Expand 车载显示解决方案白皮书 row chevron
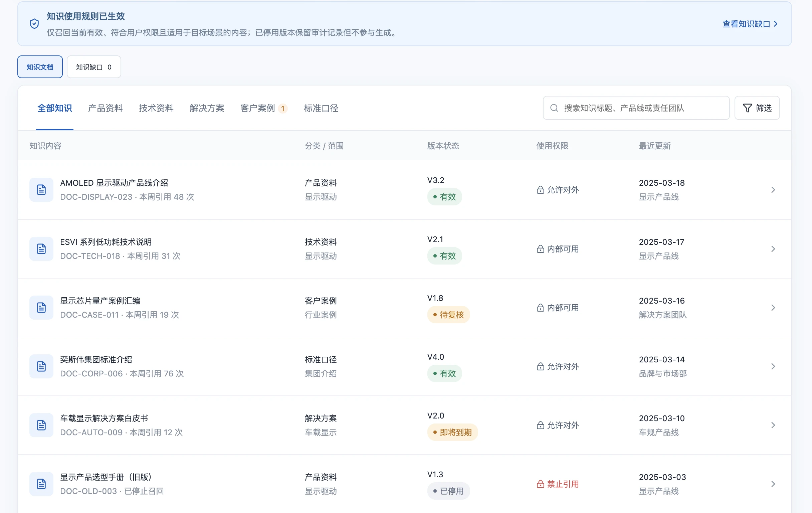 pos(773,425)
